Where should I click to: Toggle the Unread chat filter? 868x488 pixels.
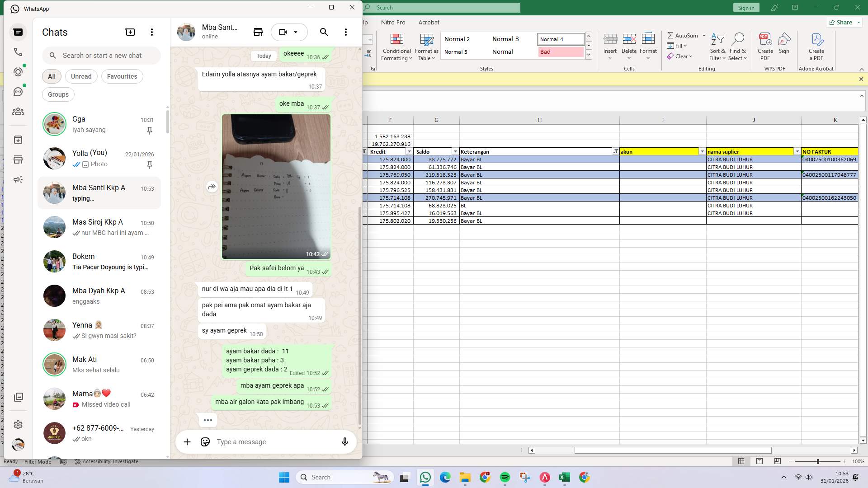pyautogui.click(x=81, y=76)
